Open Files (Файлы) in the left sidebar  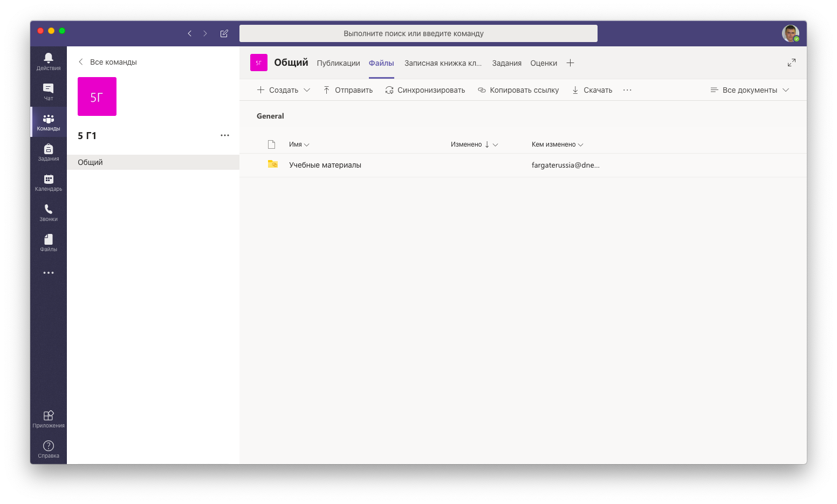click(x=49, y=243)
